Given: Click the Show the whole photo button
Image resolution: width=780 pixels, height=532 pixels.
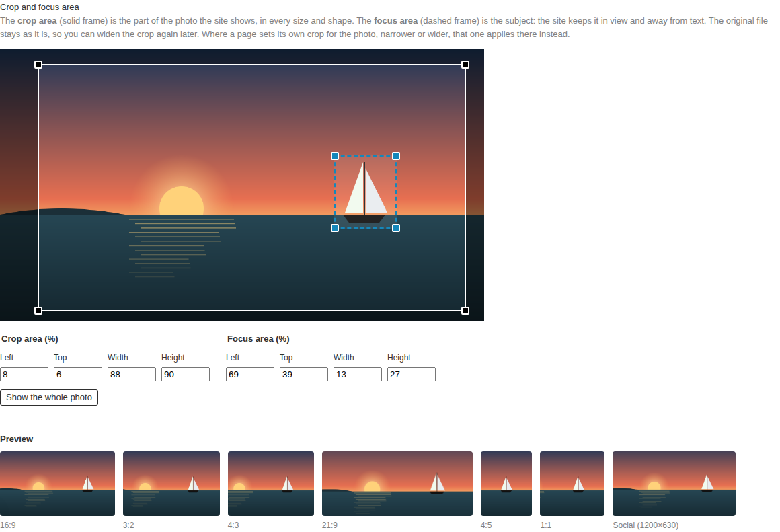Looking at the screenshot, I should (49, 397).
